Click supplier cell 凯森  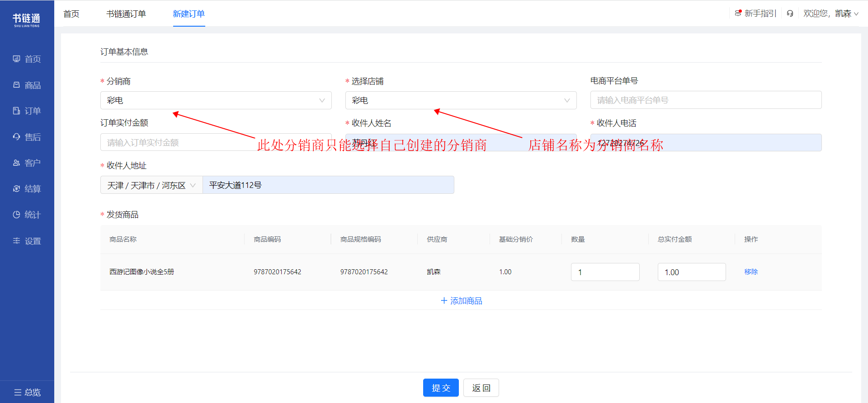click(434, 272)
